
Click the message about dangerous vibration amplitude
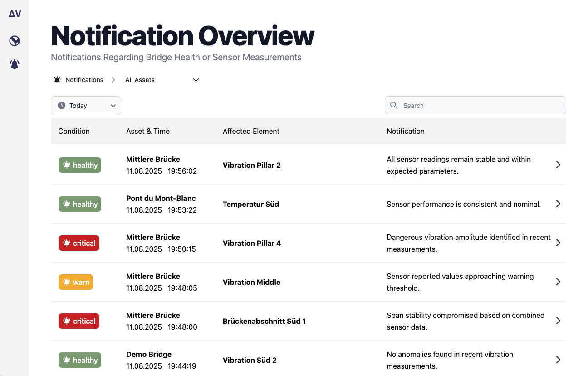[469, 243]
